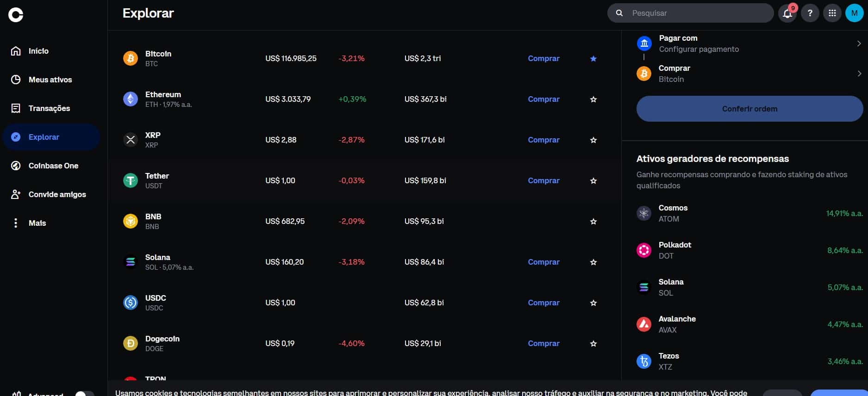Click Comprar for Dogecoin
Screen dimensions: 868x396
pyautogui.click(x=543, y=343)
